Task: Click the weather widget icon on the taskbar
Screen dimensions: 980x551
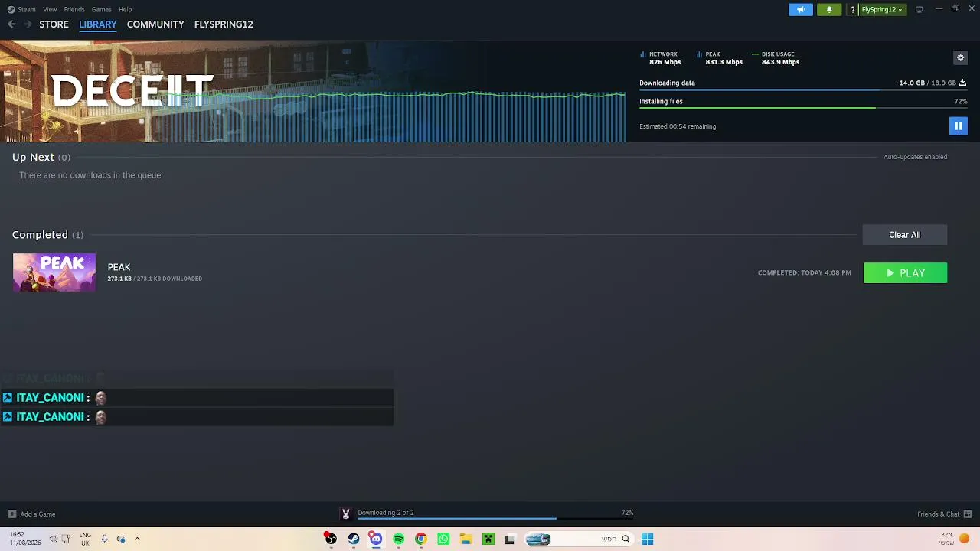Action: coord(964,539)
